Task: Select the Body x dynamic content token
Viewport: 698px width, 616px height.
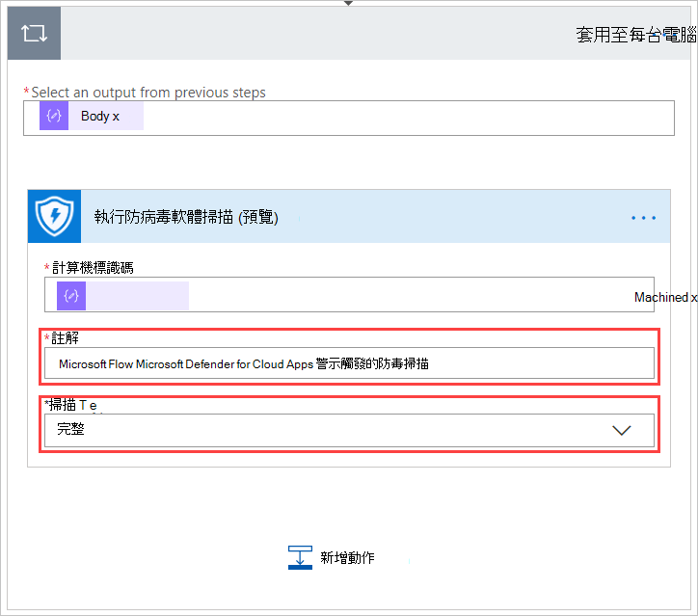Action: pos(92,116)
